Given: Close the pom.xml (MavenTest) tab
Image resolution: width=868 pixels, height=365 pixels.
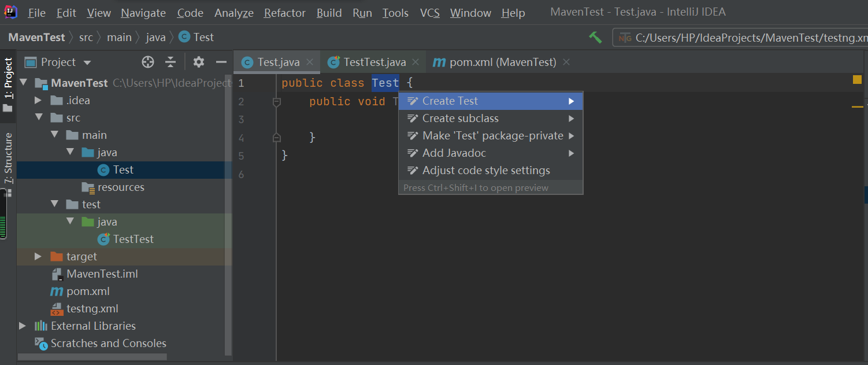Looking at the screenshot, I should [566, 61].
